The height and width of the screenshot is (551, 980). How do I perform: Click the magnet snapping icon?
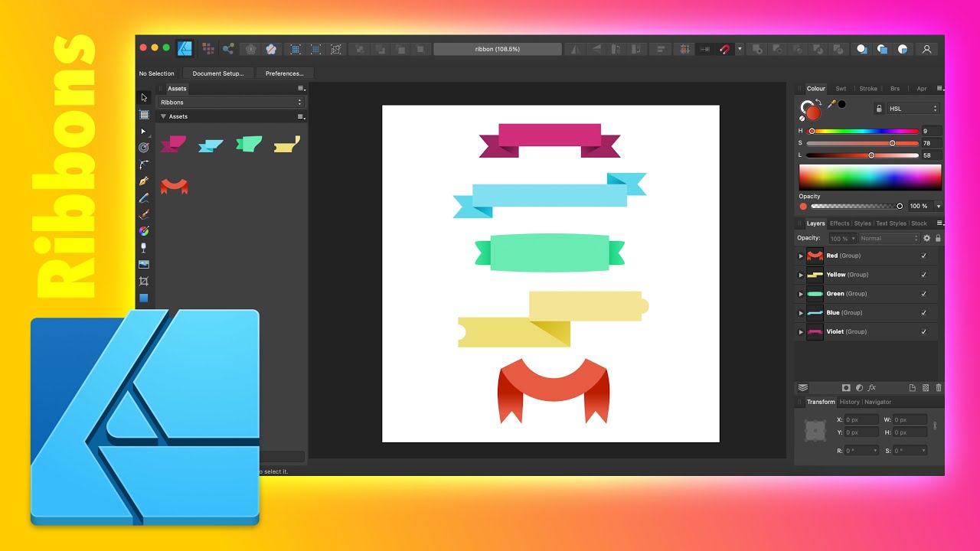click(725, 49)
